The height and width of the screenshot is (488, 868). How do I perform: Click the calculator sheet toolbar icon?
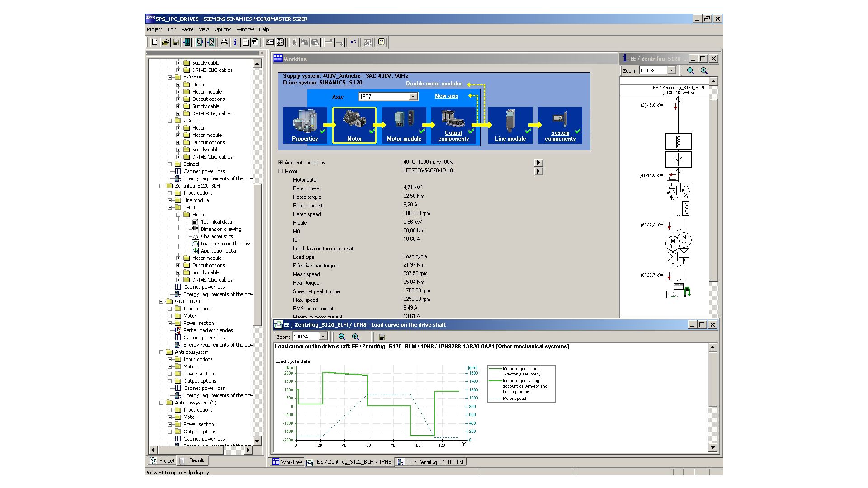point(255,42)
